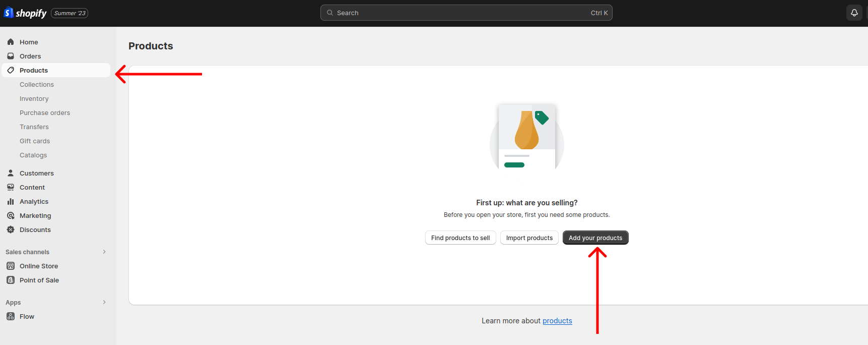Click the Online Store storefront icon

(x=11, y=266)
